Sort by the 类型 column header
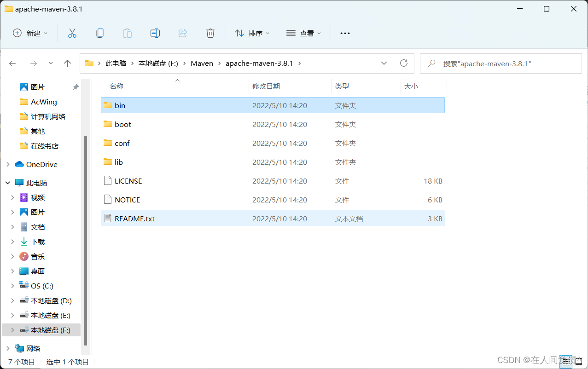The height and width of the screenshot is (369, 588). click(x=342, y=86)
